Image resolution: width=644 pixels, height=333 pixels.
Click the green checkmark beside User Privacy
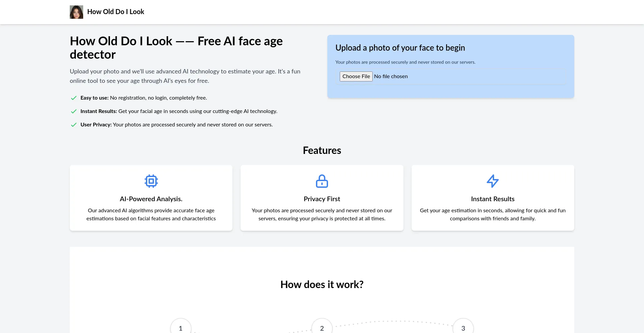[74, 125]
